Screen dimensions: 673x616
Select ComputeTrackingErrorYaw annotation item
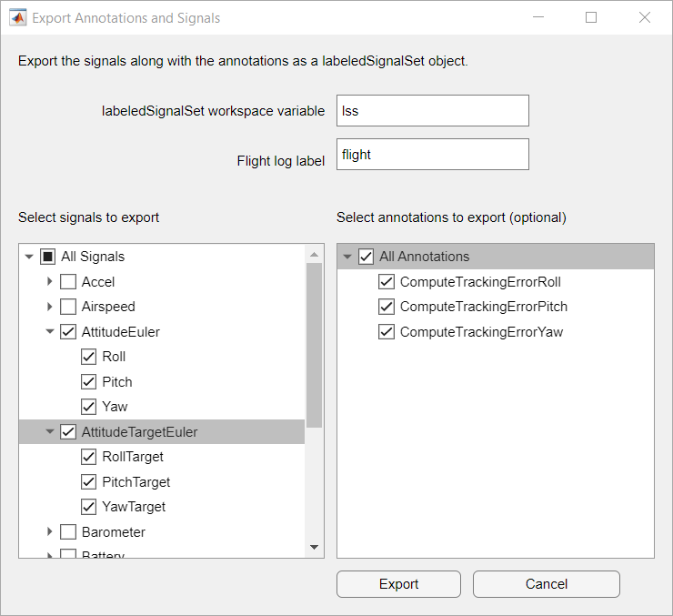481,332
